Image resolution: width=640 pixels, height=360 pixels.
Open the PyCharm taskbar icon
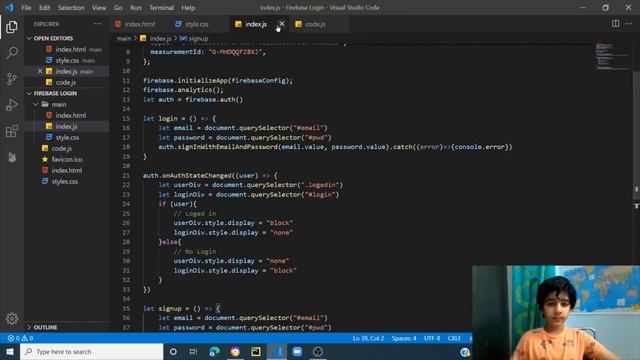256,351
